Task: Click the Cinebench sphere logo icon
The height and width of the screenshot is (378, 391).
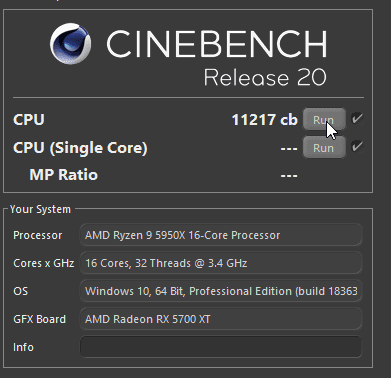Action: (x=71, y=44)
